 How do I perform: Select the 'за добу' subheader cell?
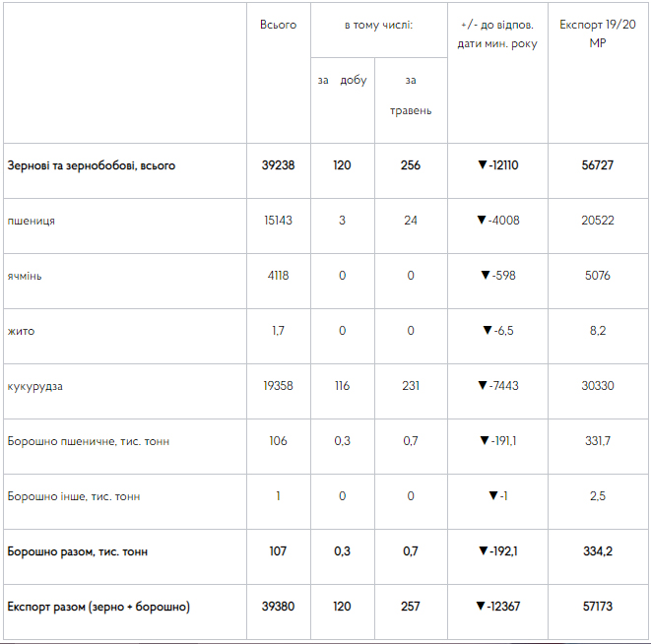point(343,80)
